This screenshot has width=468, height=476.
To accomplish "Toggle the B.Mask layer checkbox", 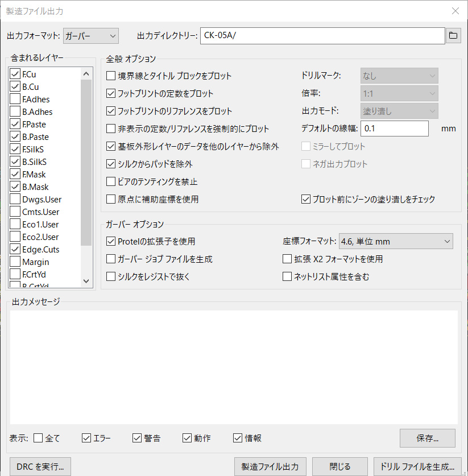I will point(15,187).
